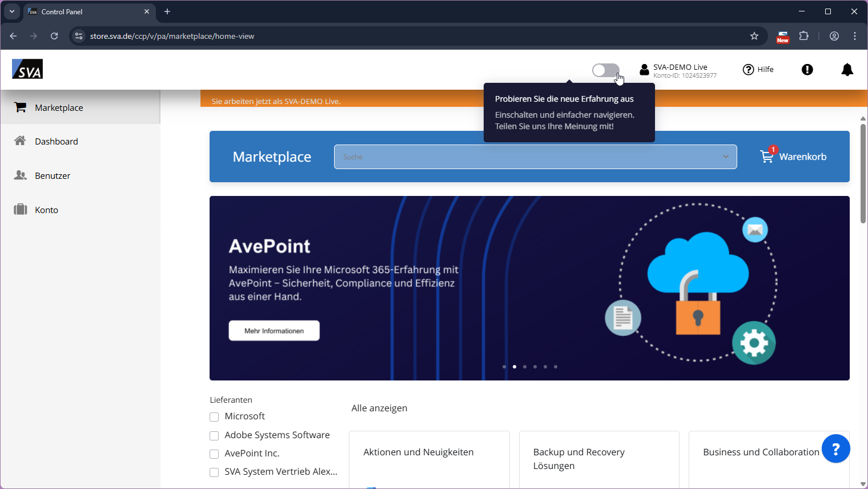Viewport: 868px width, 489px height.
Task: Check the Microsoft supplier checkbox
Action: tap(214, 417)
